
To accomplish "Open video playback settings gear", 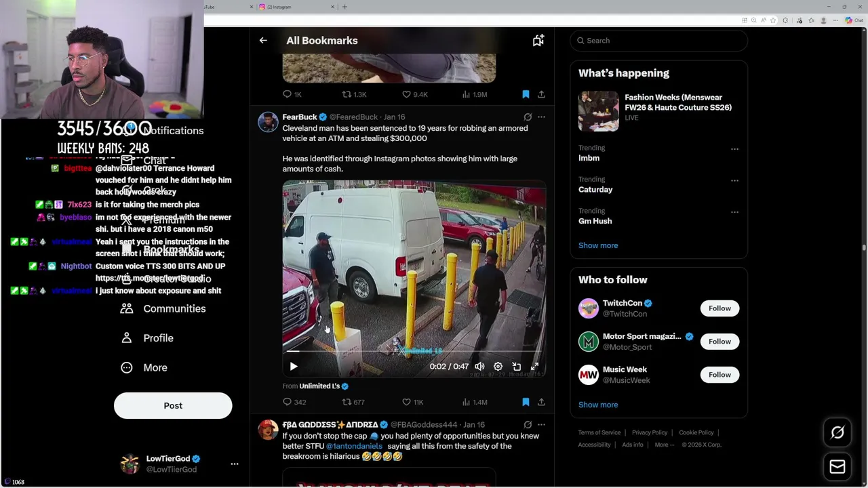I will pos(498,366).
